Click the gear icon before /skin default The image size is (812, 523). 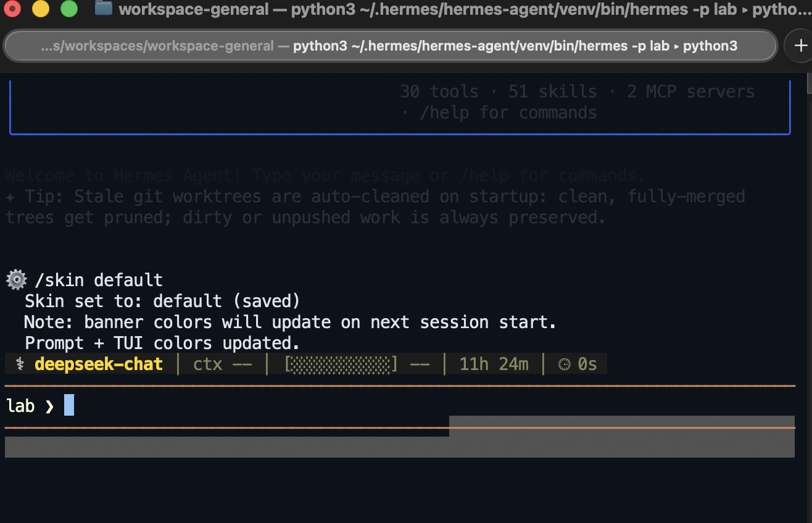[16, 280]
